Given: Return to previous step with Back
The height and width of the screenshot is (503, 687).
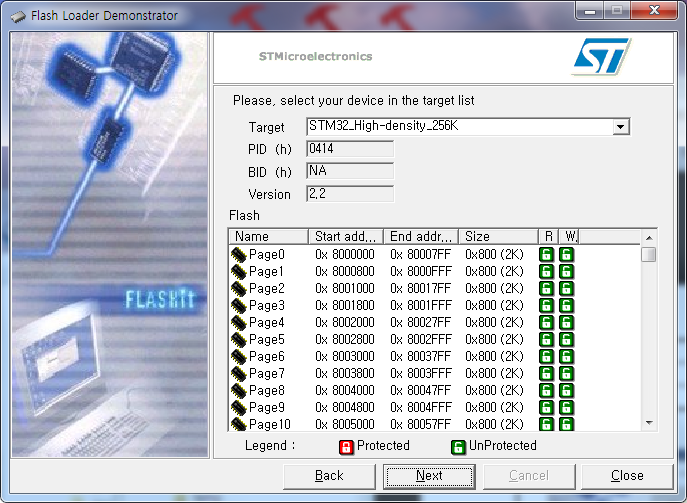Looking at the screenshot, I should click(329, 476).
